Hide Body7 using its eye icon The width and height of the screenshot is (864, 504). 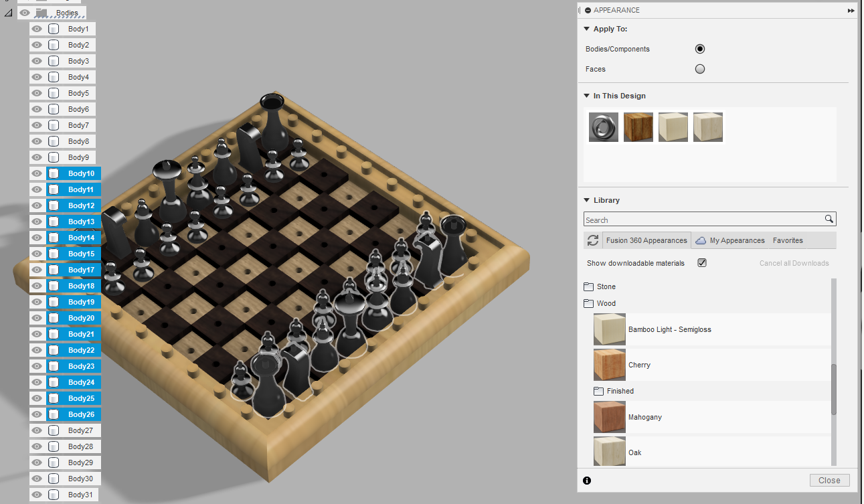click(37, 125)
